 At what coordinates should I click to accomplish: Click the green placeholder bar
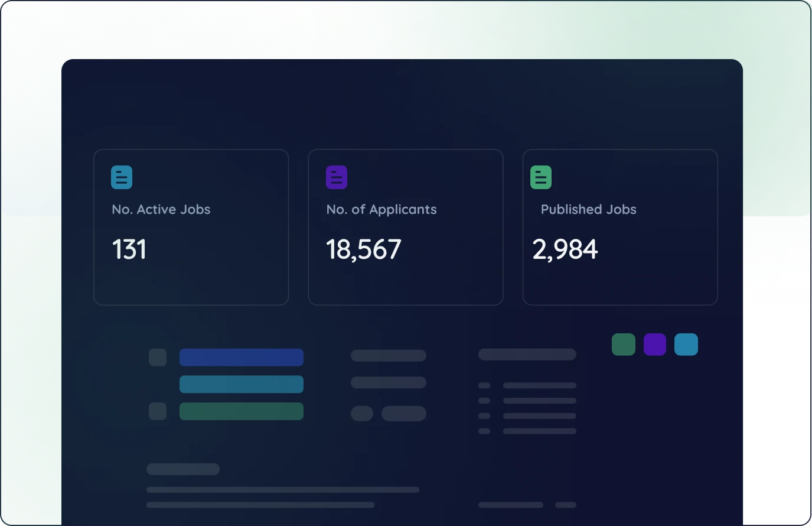(x=242, y=411)
